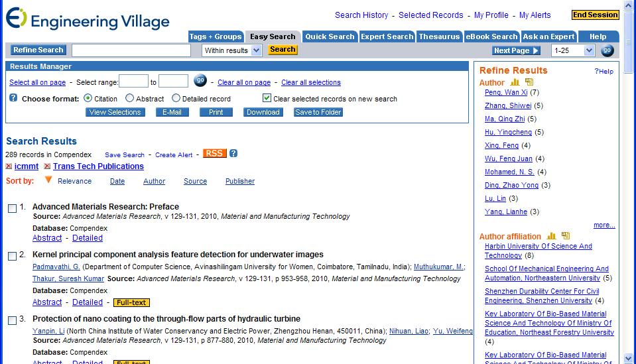Remove the icmmt search term via red X
This screenshot has height=364, width=636.
[x=9, y=166]
